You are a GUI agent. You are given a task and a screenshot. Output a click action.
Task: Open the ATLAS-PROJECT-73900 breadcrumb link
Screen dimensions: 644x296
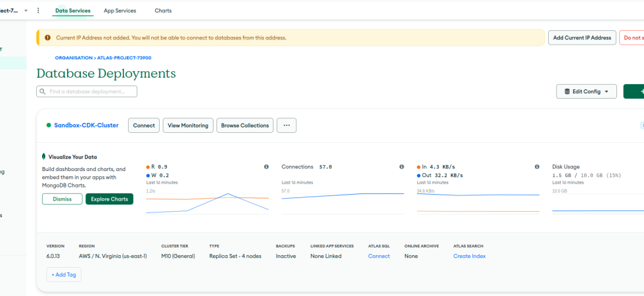tap(124, 58)
